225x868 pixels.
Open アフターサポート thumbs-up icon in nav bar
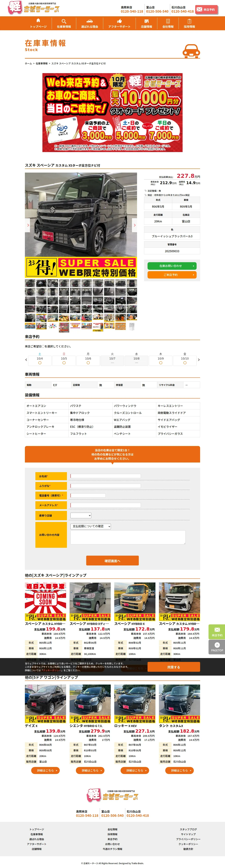119,21
